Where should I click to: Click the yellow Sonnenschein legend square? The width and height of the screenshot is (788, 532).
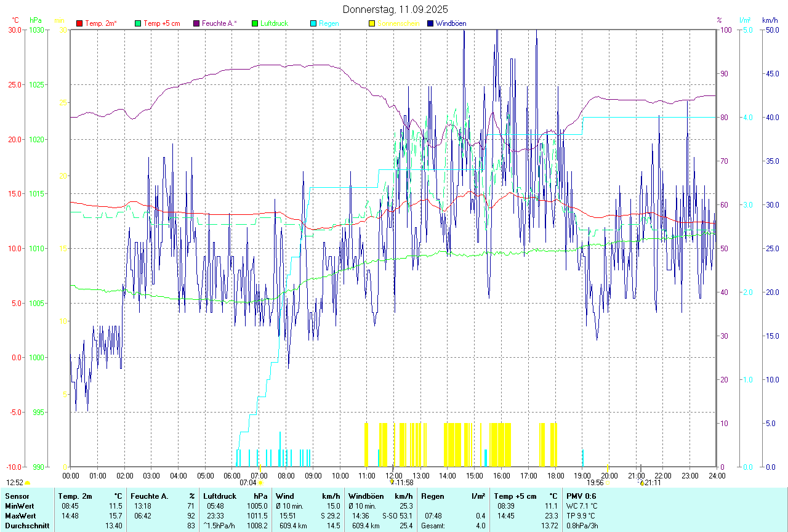pos(372,23)
